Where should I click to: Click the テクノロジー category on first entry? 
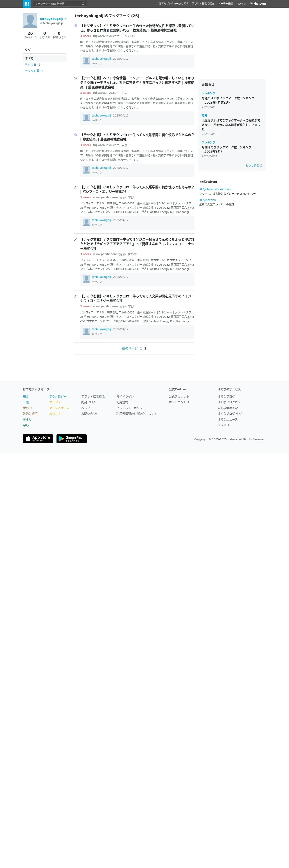click(x=130, y=36)
